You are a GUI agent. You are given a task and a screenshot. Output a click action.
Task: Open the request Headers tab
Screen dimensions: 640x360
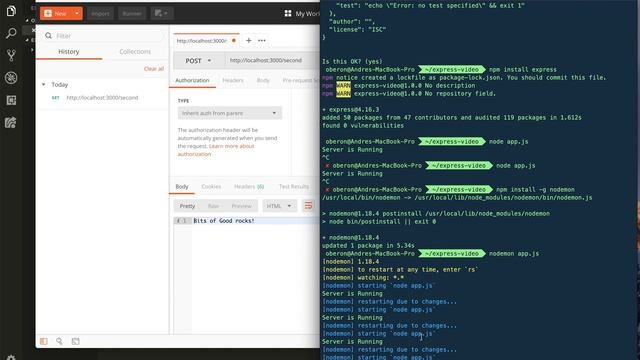pos(233,80)
